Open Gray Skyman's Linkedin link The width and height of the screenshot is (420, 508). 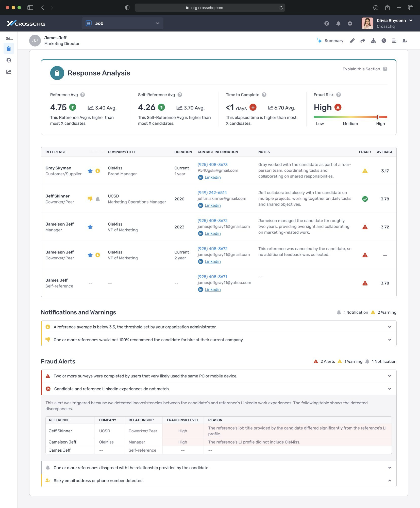(x=212, y=177)
